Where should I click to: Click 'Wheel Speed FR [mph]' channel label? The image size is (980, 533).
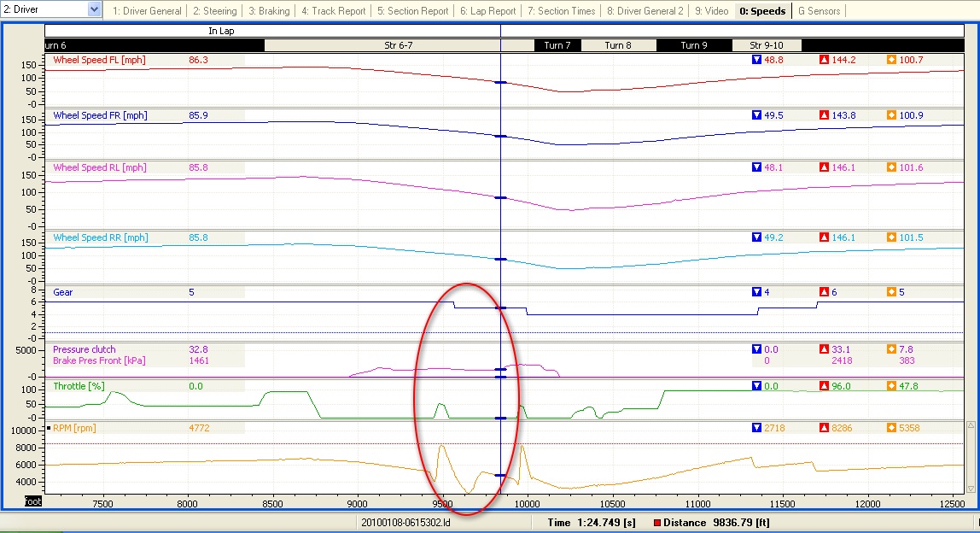(100, 115)
